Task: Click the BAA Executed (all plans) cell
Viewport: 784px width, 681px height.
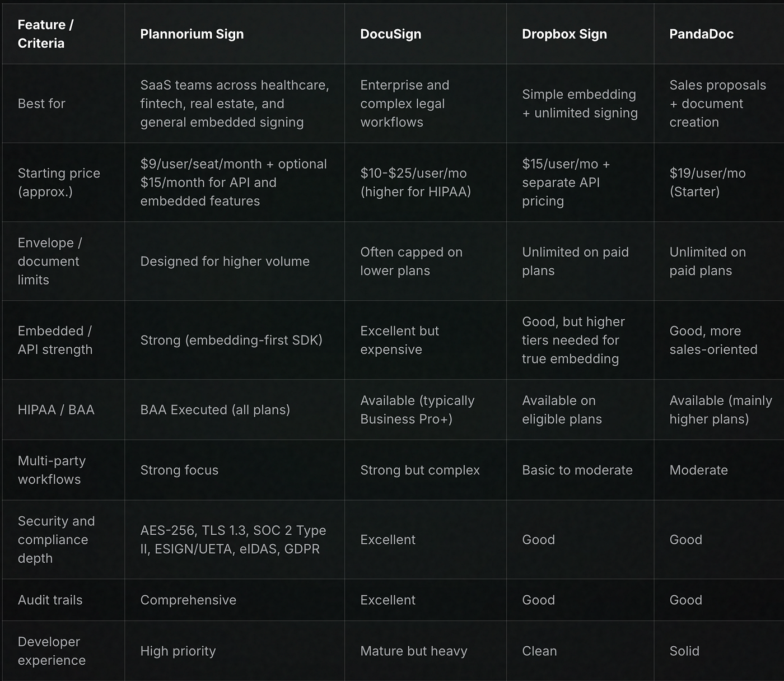Action: point(215,410)
